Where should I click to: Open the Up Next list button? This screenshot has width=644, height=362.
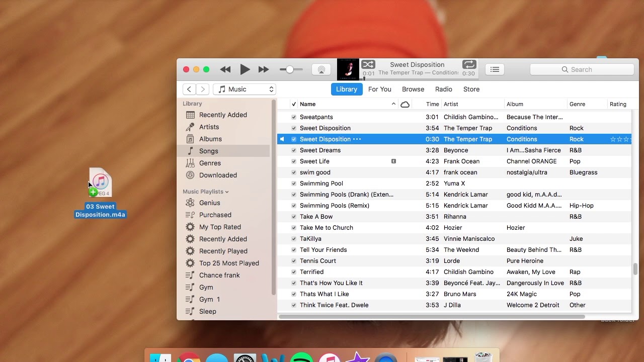(495, 69)
